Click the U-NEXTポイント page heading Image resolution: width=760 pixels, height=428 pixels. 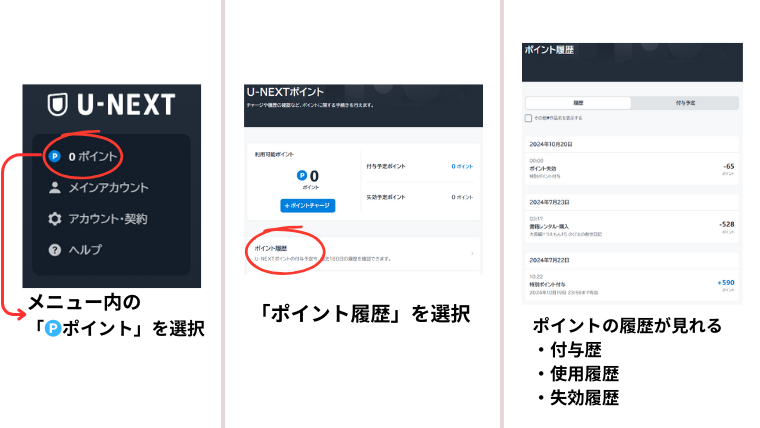(x=285, y=92)
